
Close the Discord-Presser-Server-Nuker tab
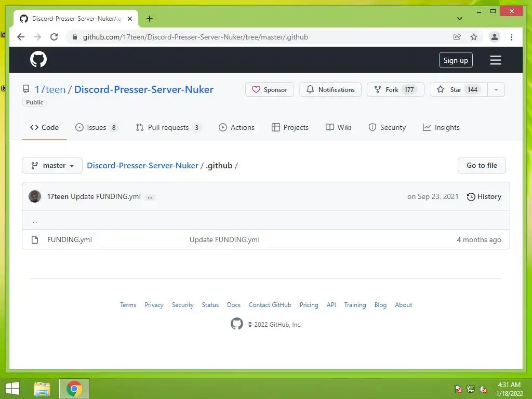(129, 19)
